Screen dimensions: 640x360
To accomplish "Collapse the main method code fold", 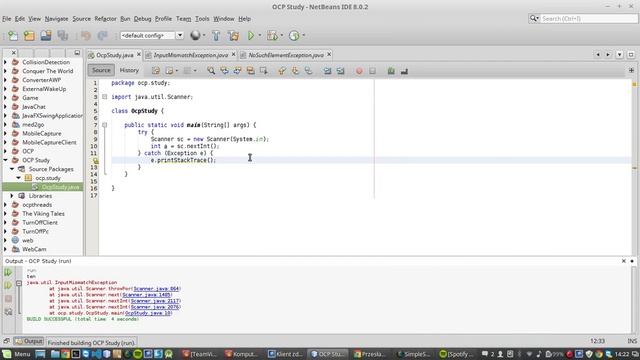I will coord(104,125).
